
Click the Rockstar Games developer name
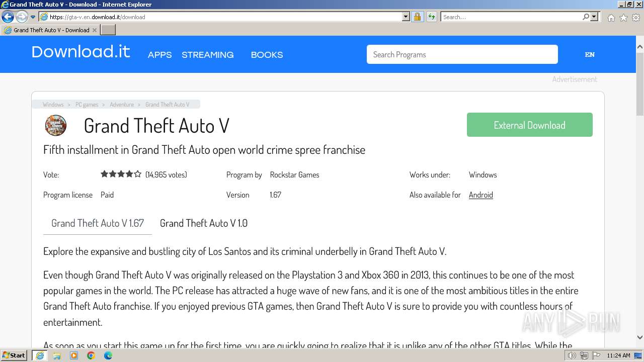point(294,174)
